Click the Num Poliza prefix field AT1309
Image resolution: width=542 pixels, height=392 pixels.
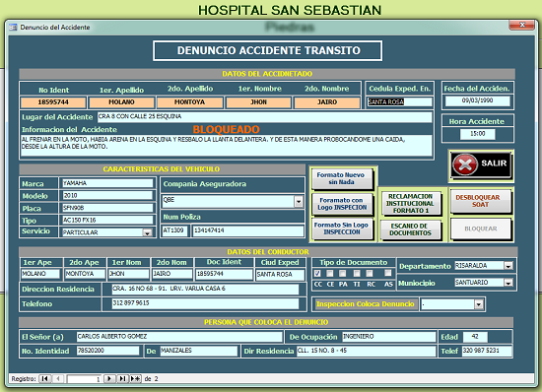tap(174, 230)
